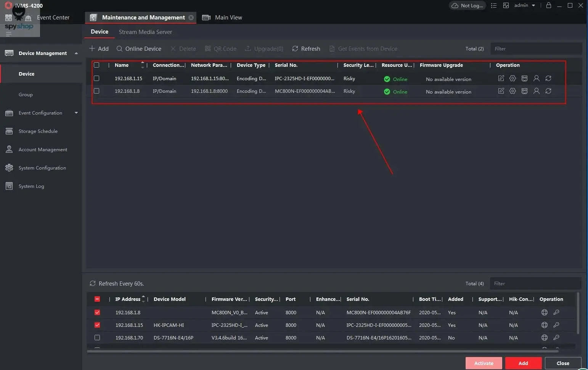
Task: Check the box for device 192.168.1.15
Action: tap(96, 78)
